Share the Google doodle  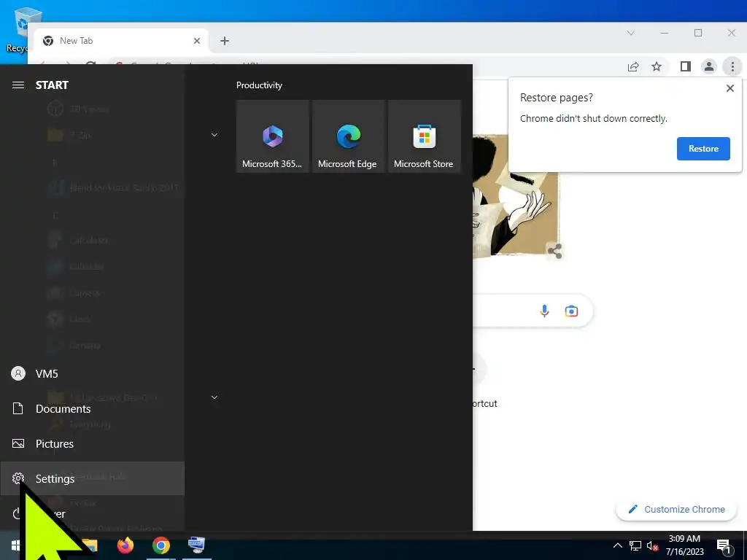(554, 251)
